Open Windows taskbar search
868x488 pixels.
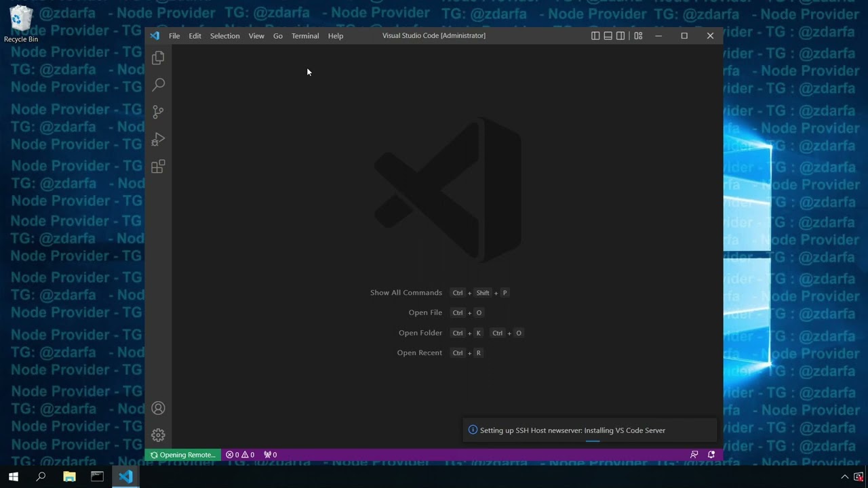pyautogui.click(x=41, y=476)
